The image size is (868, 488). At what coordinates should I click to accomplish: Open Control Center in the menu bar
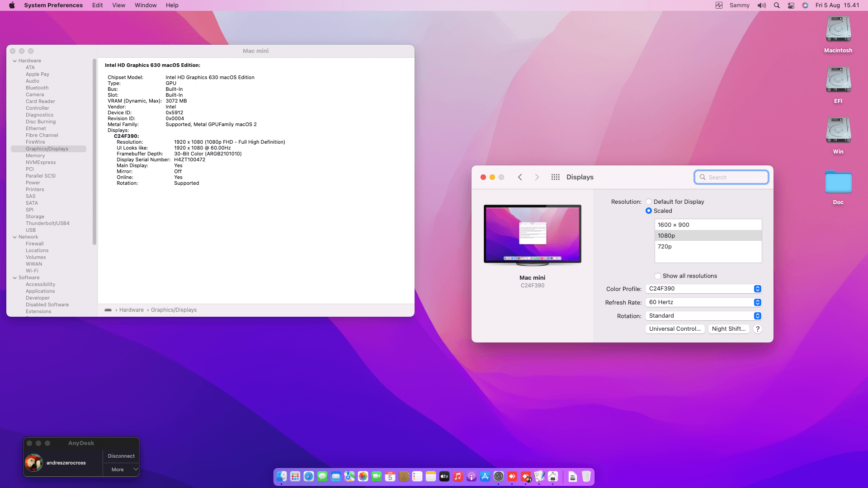(791, 5)
